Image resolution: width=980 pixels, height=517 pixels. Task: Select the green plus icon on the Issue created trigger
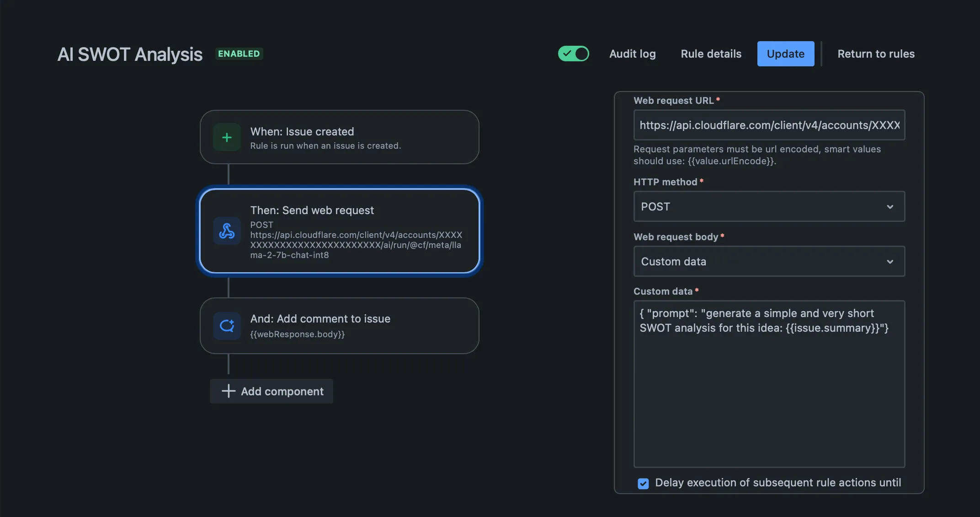pos(227,137)
